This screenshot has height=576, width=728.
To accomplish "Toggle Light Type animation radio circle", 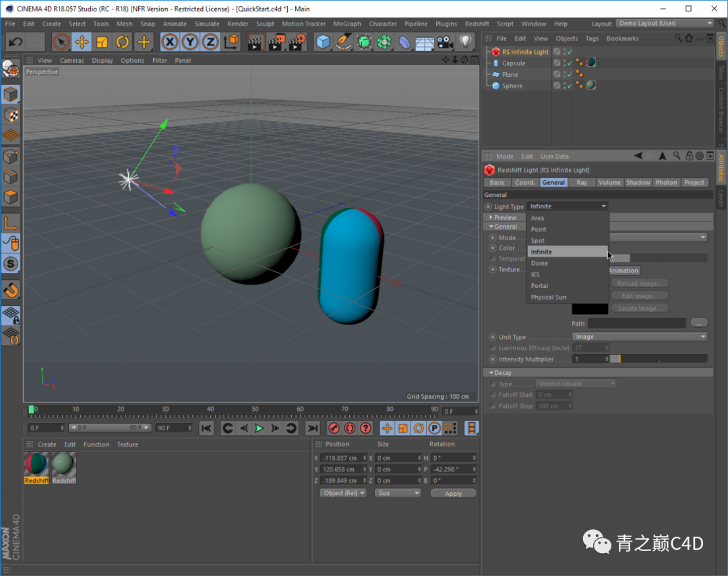I will 488,206.
